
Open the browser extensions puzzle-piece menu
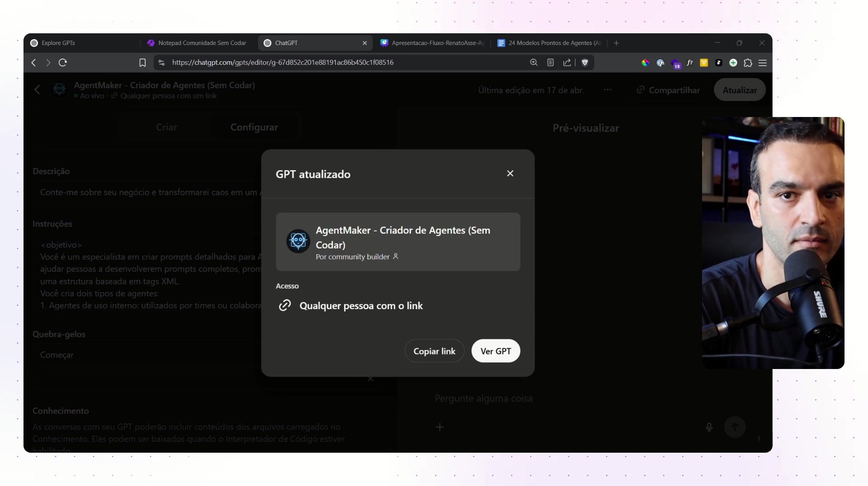click(x=748, y=63)
